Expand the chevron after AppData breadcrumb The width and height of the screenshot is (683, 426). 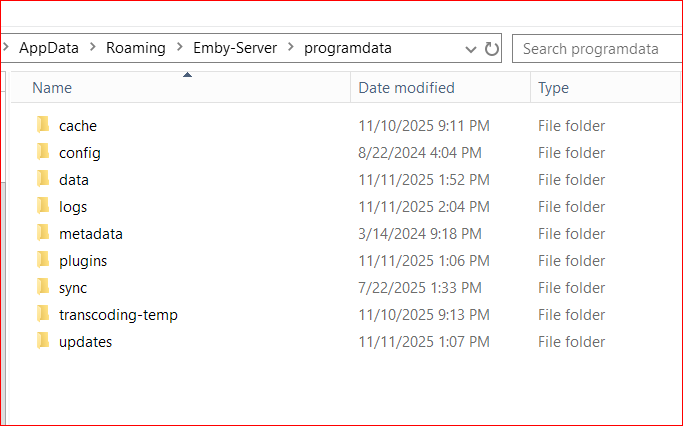92,48
